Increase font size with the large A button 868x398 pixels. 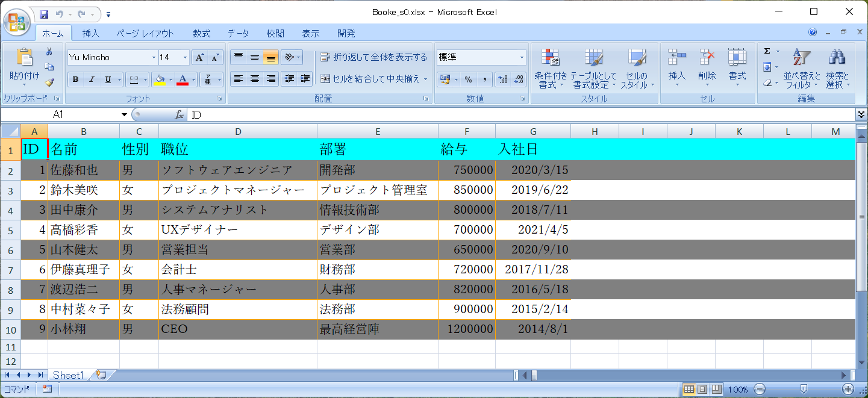click(x=199, y=58)
